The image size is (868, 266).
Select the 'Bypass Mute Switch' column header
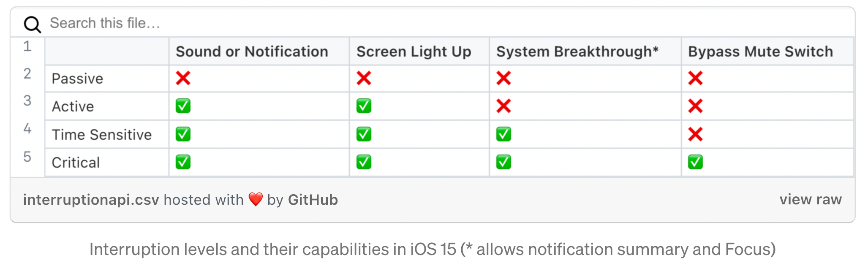(760, 52)
